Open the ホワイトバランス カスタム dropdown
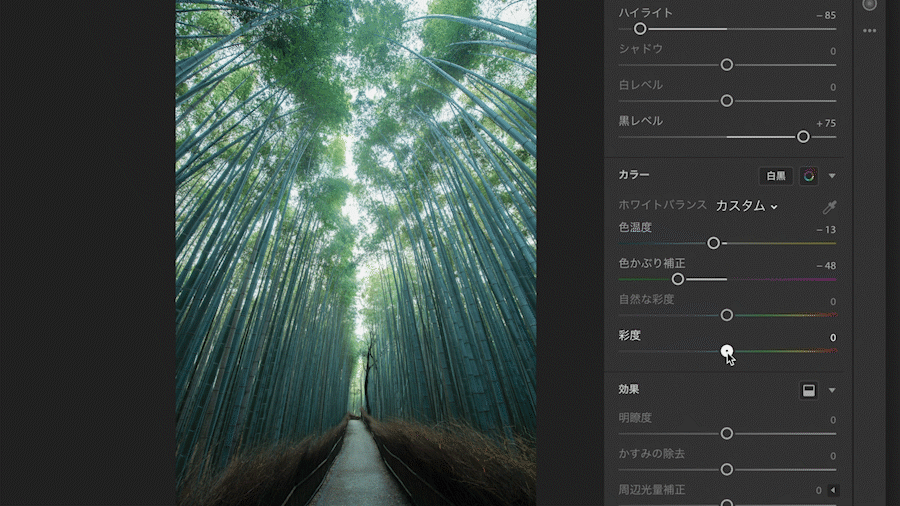Screen dimensions: 900x506 [746, 206]
